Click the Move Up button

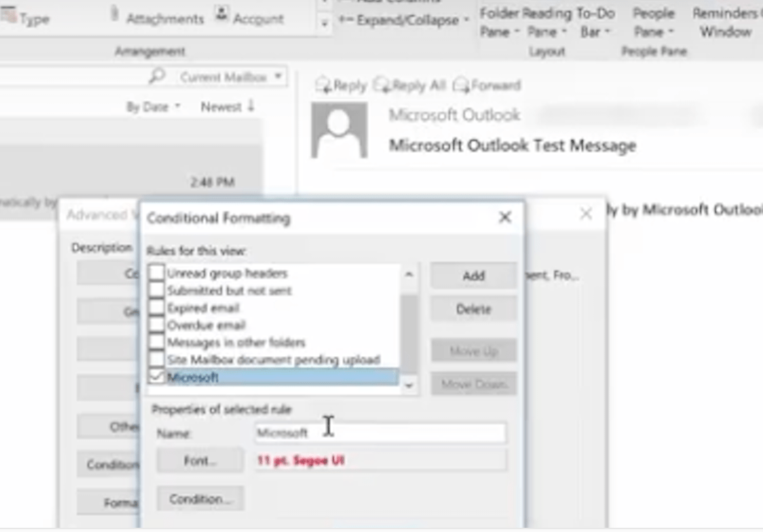(474, 351)
